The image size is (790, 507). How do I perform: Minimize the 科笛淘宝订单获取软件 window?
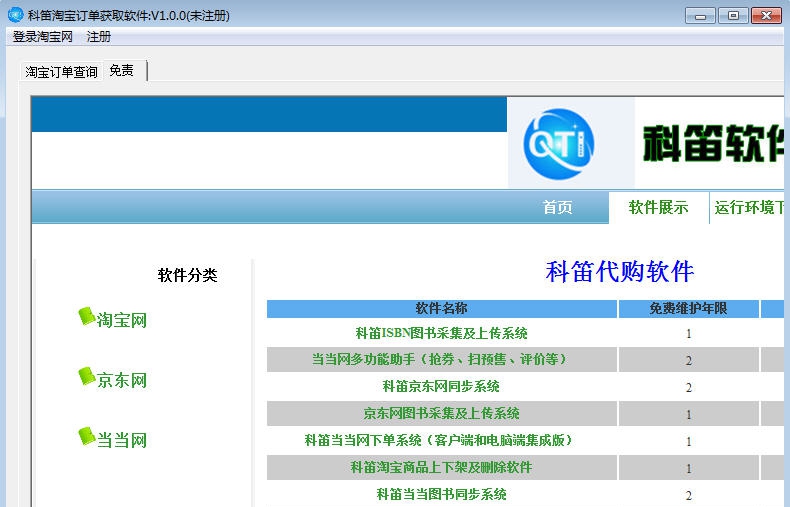click(700, 16)
